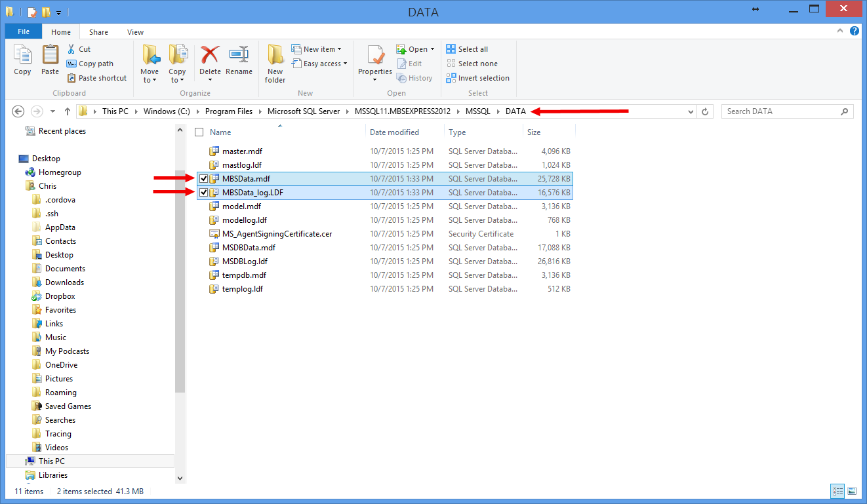
Task: Click Microsoft SQL Server in breadcrumb
Action: coord(304,111)
